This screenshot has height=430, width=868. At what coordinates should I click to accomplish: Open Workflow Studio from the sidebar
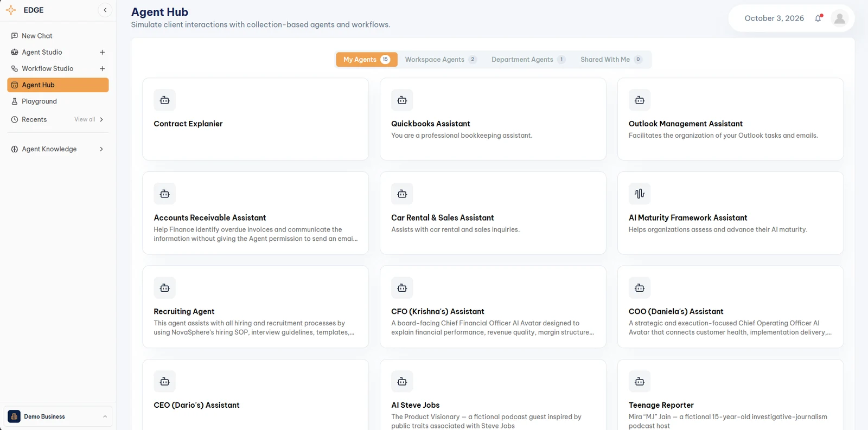(47, 69)
